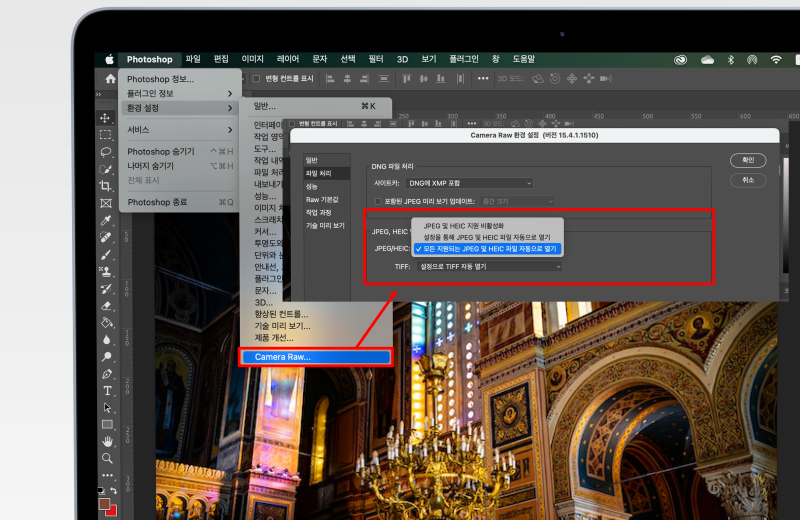Open the Edit Toolbar three-dots button
This screenshot has height=520, width=800.
107,475
